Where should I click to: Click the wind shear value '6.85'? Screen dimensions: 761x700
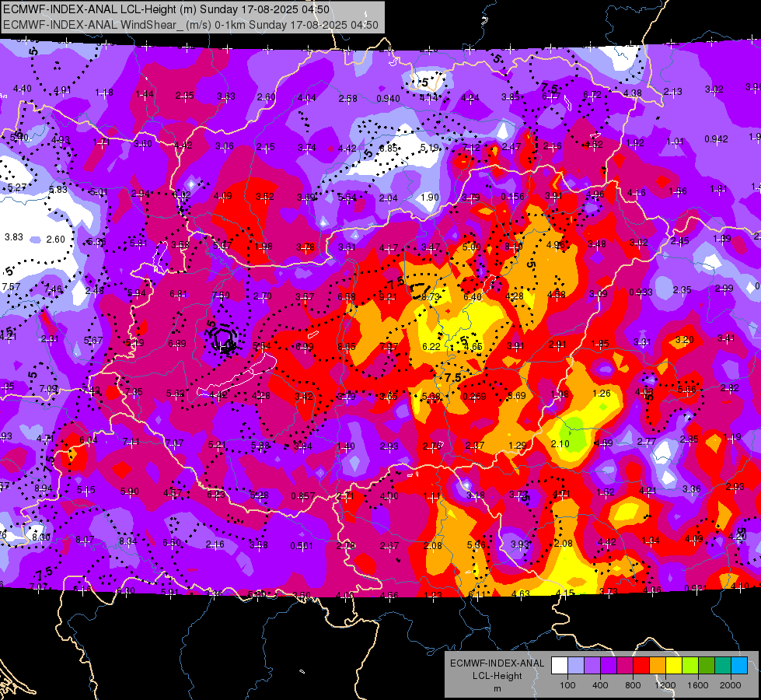[388, 148]
